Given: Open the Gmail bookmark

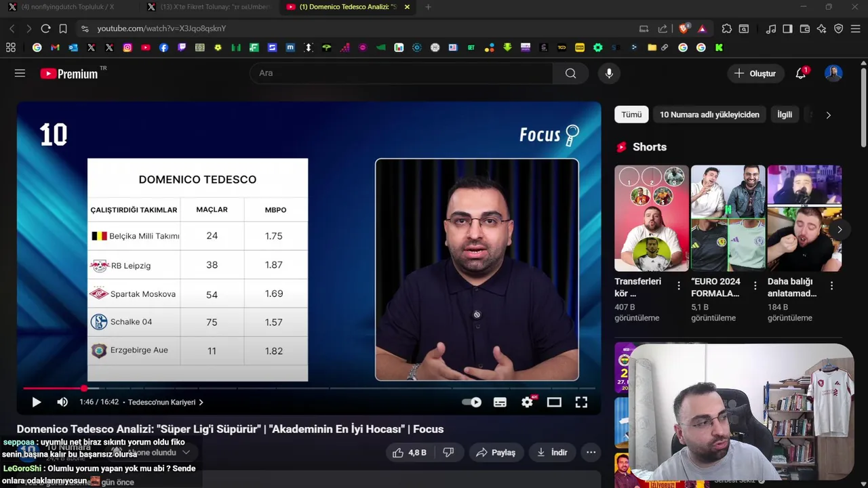Looking at the screenshot, I should pyautogui.click(x=55, y=47).
